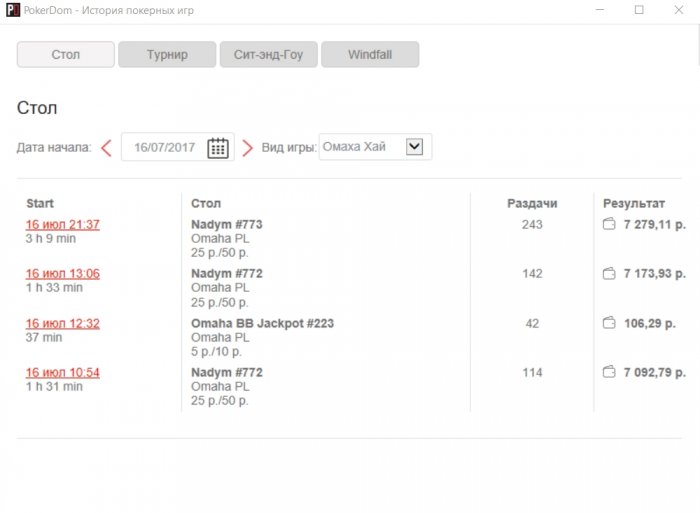
Task: Maximize the PokerDom window
Action: pyautogui.click(x=639, y=10)
